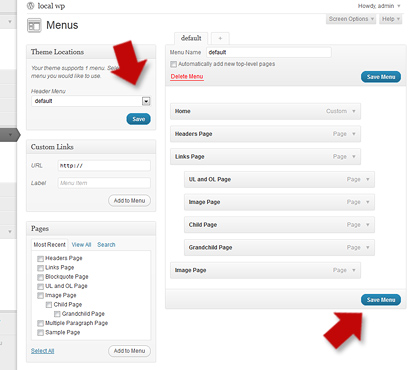
Task: Expand the Child Page menu item arrow
Action: point(368,225)
